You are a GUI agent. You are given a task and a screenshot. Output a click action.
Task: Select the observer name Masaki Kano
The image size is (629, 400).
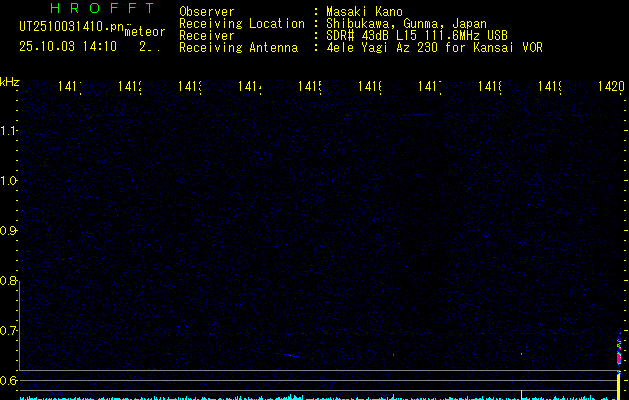coord(364,11)
